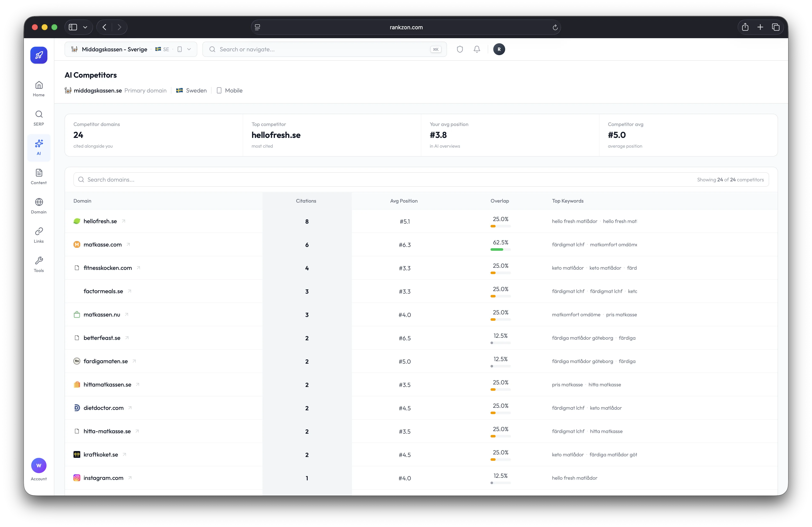812x527 pixels.
Task: Click the Competitor avg #5.0 card
Action: [688, 135]
